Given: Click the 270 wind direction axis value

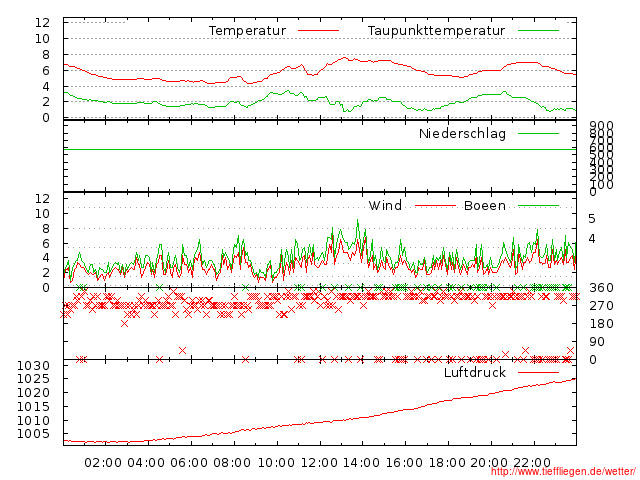Looking at the screenshot, I should pos(601,306).
